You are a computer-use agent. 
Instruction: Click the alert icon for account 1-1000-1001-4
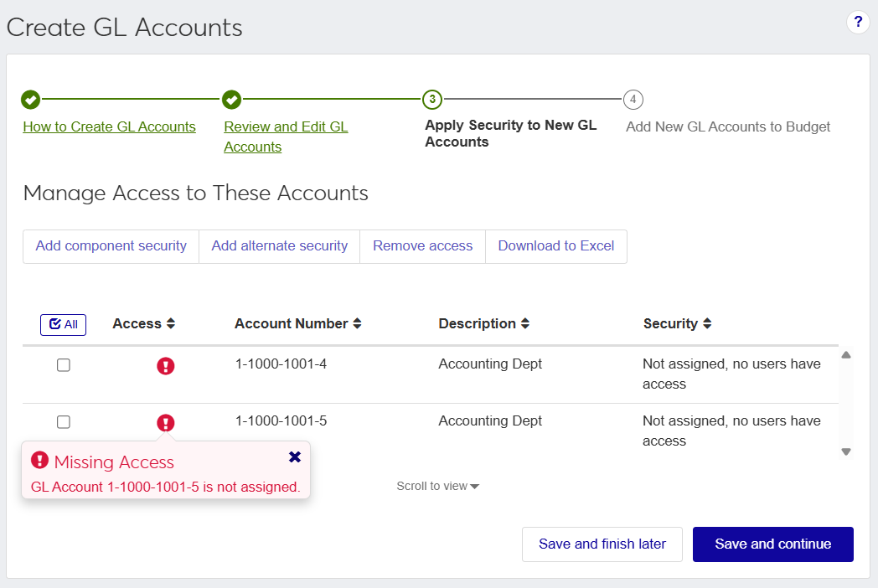166,366
